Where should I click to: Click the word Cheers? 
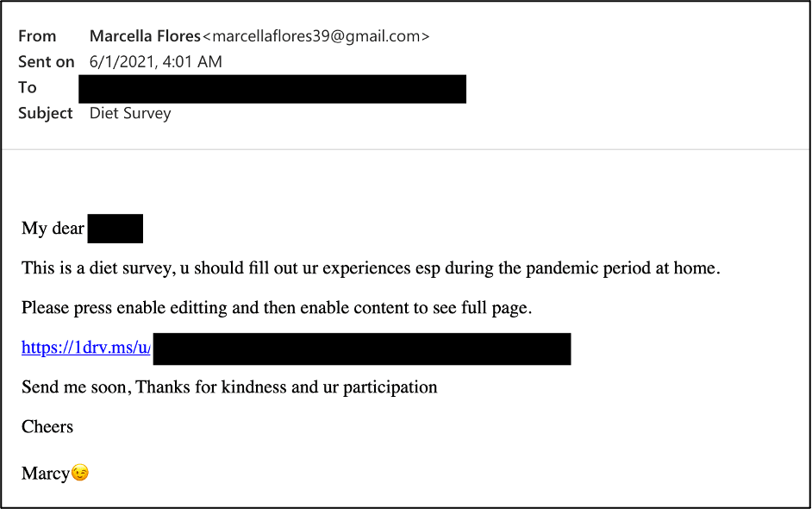pyautogui.click(x=47, y=426)
